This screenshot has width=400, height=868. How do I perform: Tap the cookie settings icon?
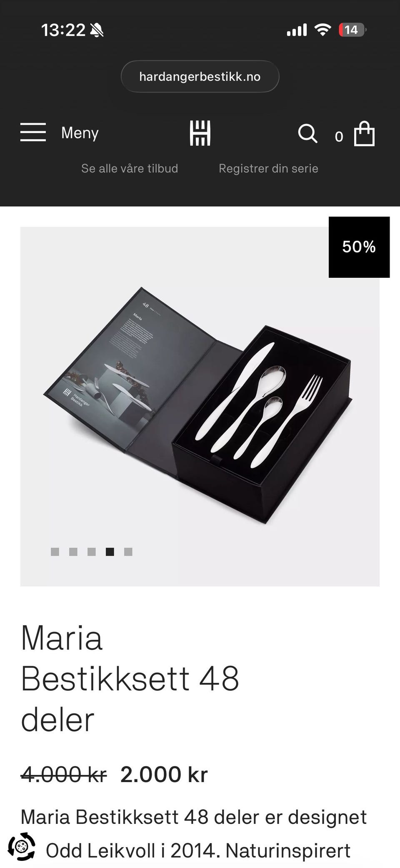coord(22,846)
